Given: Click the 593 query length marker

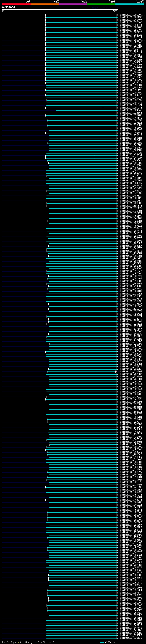Looking at the screenshot, I should [115, 11].
